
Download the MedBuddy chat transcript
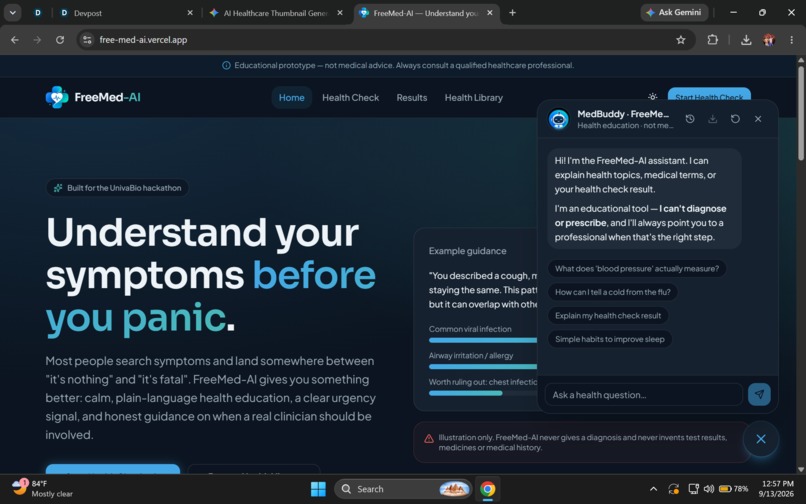point(712,119)
